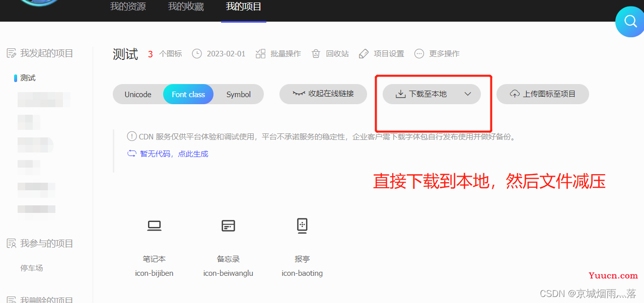The height and width of the screenshot is (303, 644).
Task: Open 批量操作 batch operations
Action: click(x=278, y=53)
